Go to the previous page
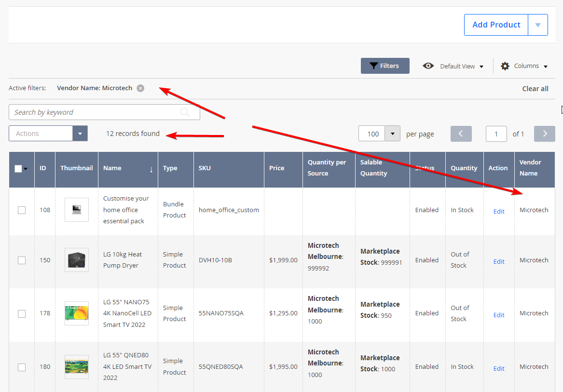Screen dimensions: 563x392 pos(461,134)
